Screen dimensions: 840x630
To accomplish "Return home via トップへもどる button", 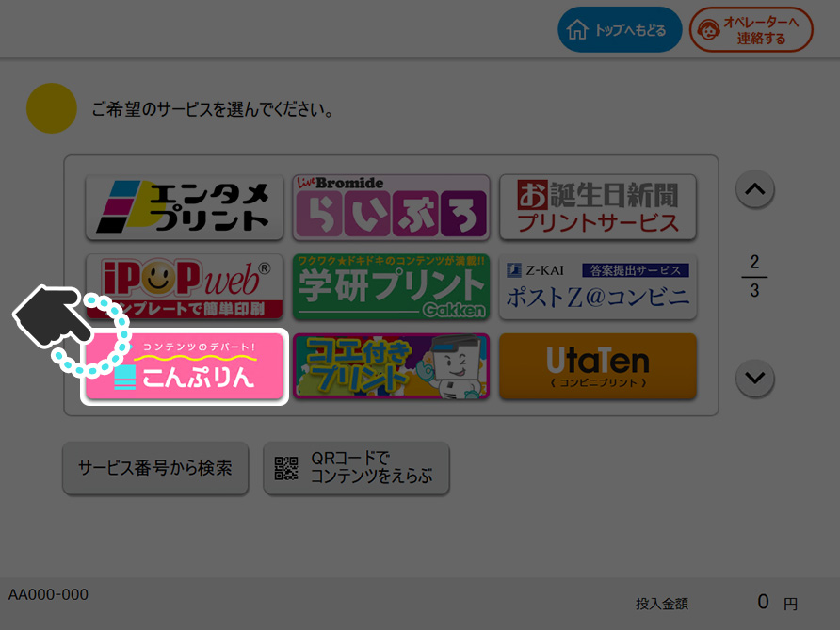I will 620,29.
